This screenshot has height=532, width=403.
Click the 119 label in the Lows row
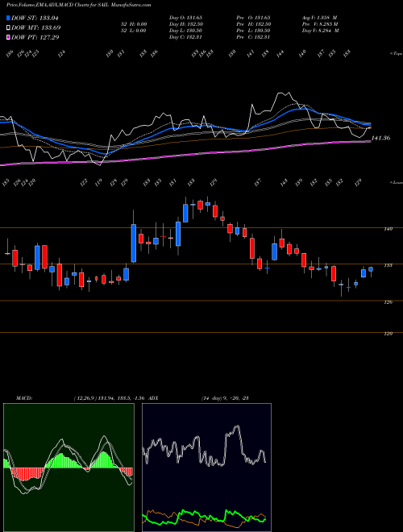pyautogui.click(x=98, y=183)
